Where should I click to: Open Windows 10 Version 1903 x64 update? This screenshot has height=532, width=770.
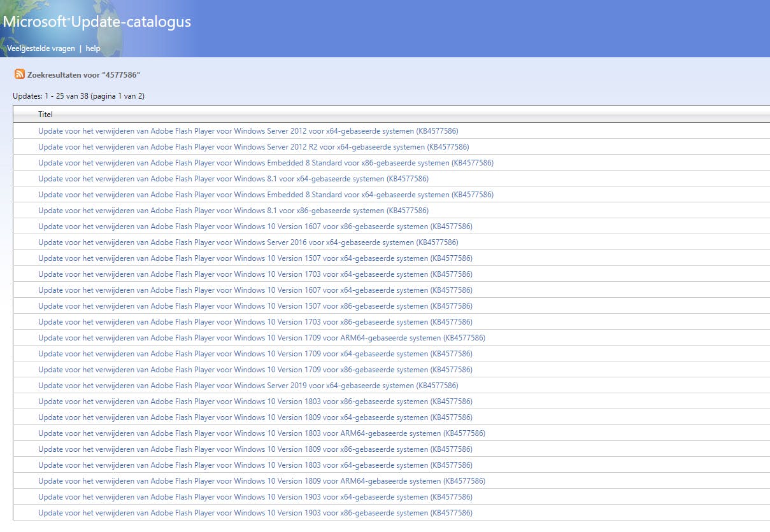pyautogui.click(x=255, y=497)
